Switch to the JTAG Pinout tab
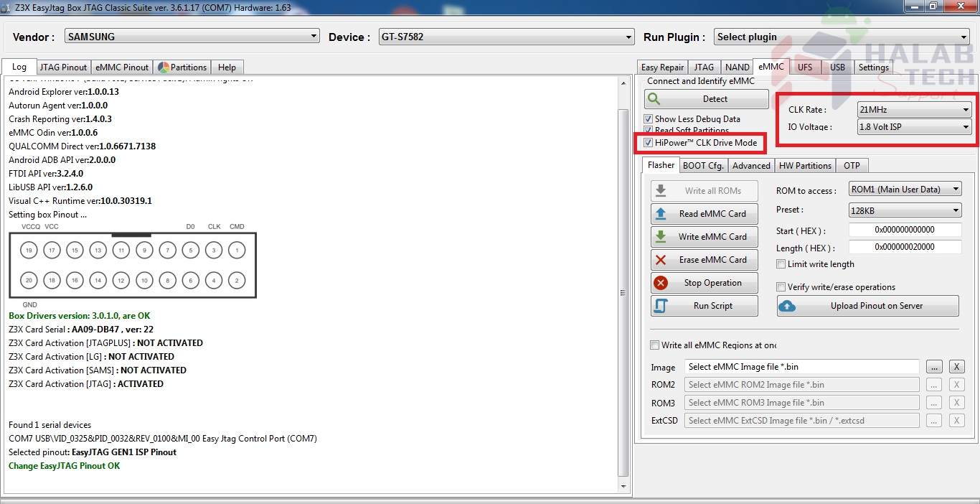Image resolution: width=980 pixels, height=504 pixels. coord(63,67)
